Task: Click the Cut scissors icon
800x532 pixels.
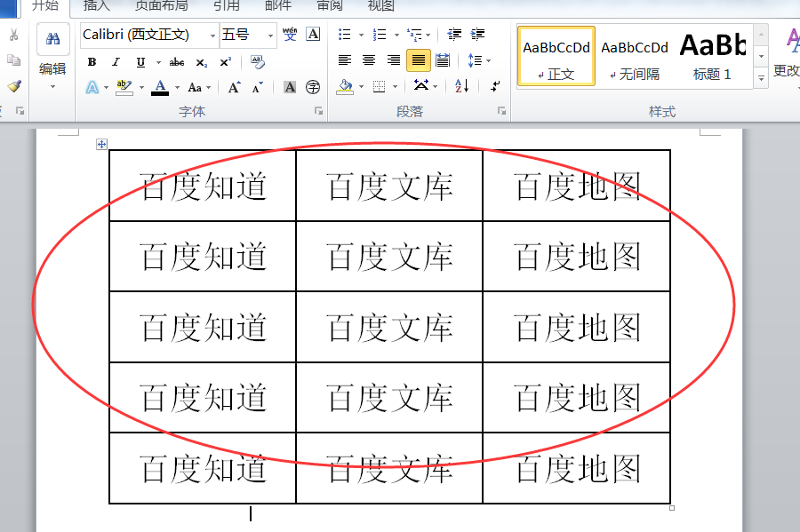Action: tap(13, 35)
